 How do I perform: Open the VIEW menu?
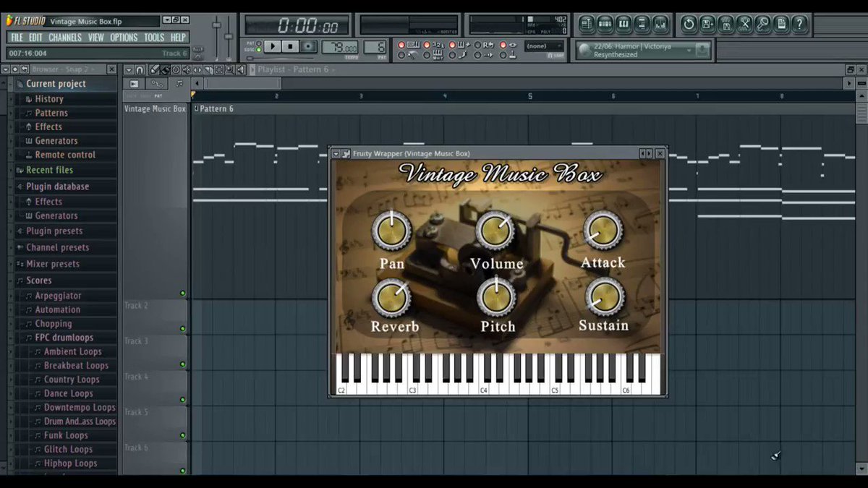(96, 38)
